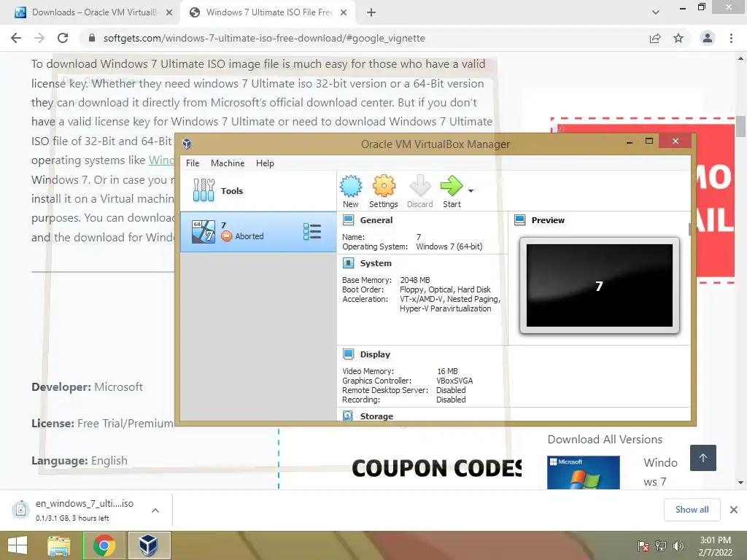The height and width of the screenshot is (560, 747).
Task: Close the Chrome downloads bar
Action: coord(734,510)
